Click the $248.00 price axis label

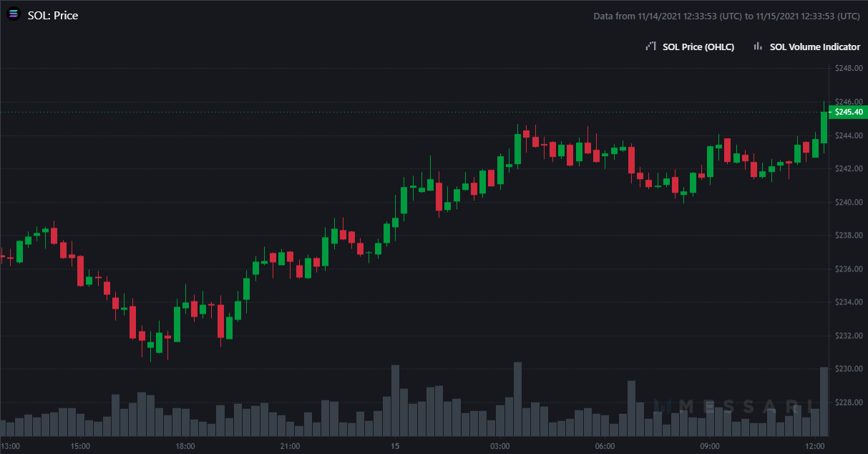(849, 68)
